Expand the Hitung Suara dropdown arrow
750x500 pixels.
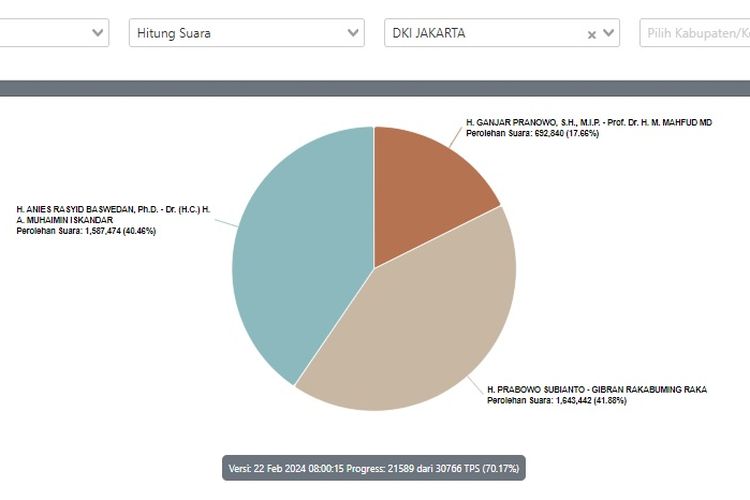(x=353, y=33)
